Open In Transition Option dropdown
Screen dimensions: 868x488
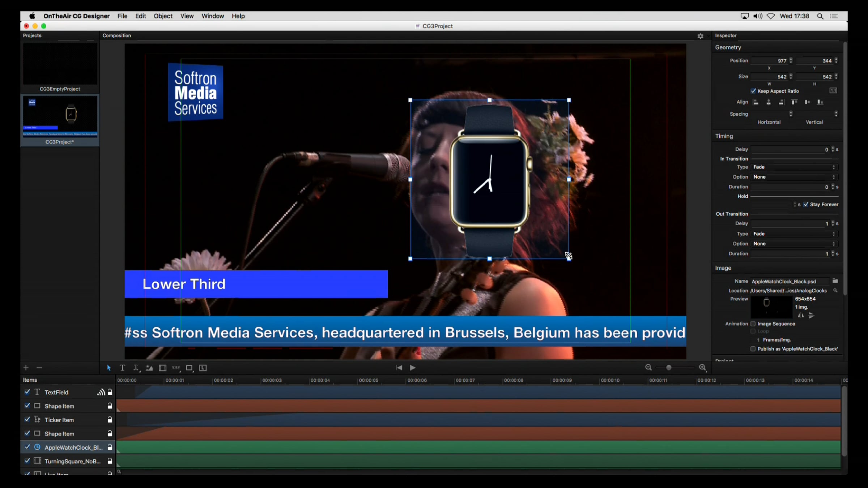click(x=794, y=177)
